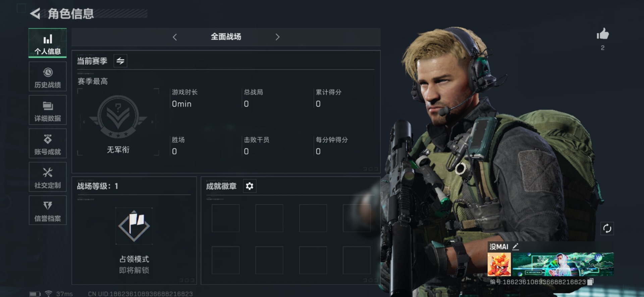Give a like with the thumbs-up icon
Screen dimensions: 644x297
603,34
